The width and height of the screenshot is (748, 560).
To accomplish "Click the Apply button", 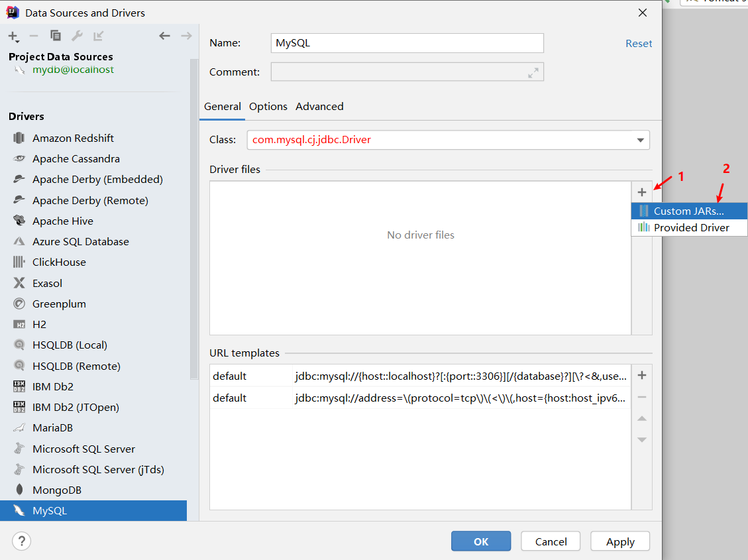I will tap(620, 541).
